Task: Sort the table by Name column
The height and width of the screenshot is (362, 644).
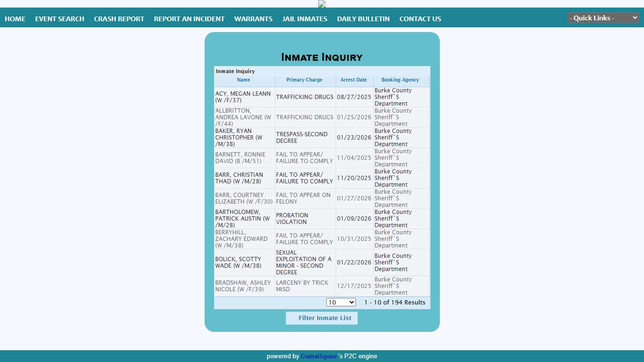Action: pos(243,80)
